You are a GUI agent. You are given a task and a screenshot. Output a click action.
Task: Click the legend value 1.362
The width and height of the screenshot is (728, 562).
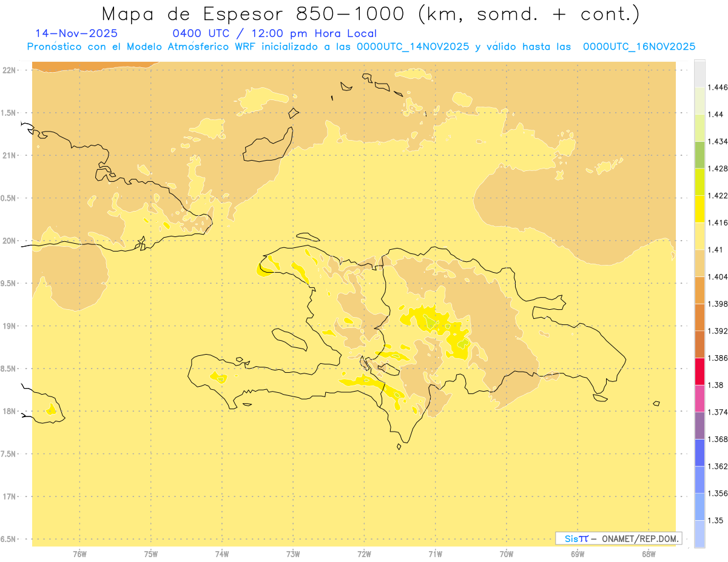click(x=718, y=466)
